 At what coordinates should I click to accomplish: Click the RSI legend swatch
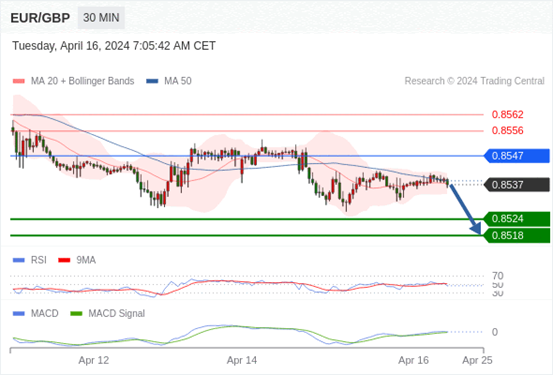(19, 260)
